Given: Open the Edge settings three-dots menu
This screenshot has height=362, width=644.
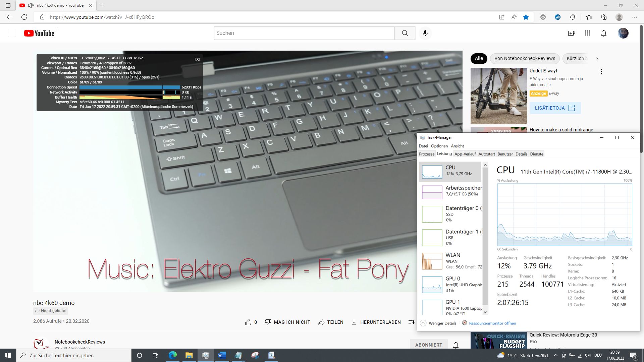Looking at the screenshot, I should (x=635, y=17).
